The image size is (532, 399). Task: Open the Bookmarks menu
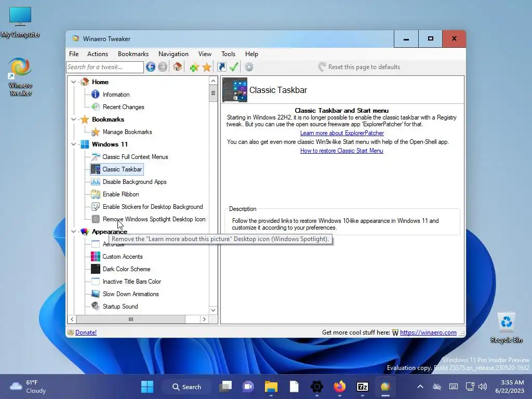tap(134, 54)
